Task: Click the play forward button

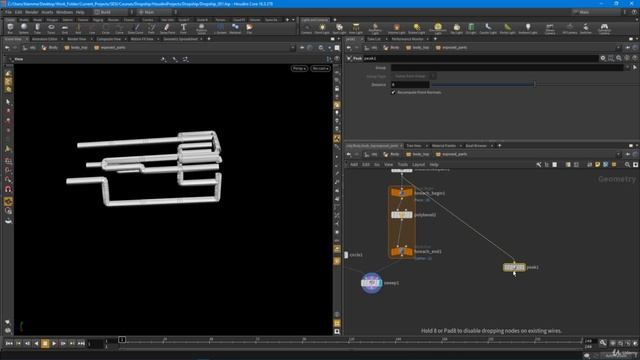Action: [54, 344]
